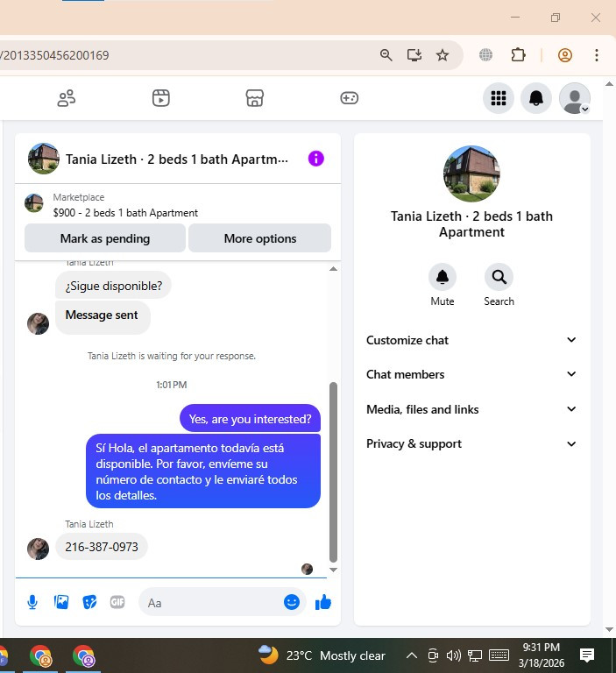Click Mark as pending button
The height and width of the screenshot is (673, 616).
tap(105, 238)
